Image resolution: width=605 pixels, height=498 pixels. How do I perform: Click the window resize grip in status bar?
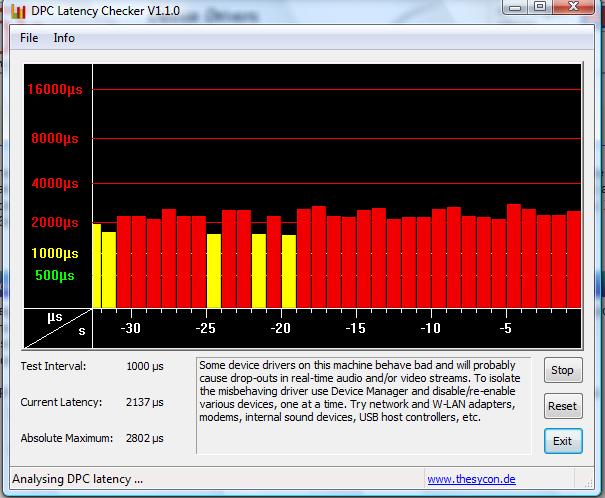point(589,483)
